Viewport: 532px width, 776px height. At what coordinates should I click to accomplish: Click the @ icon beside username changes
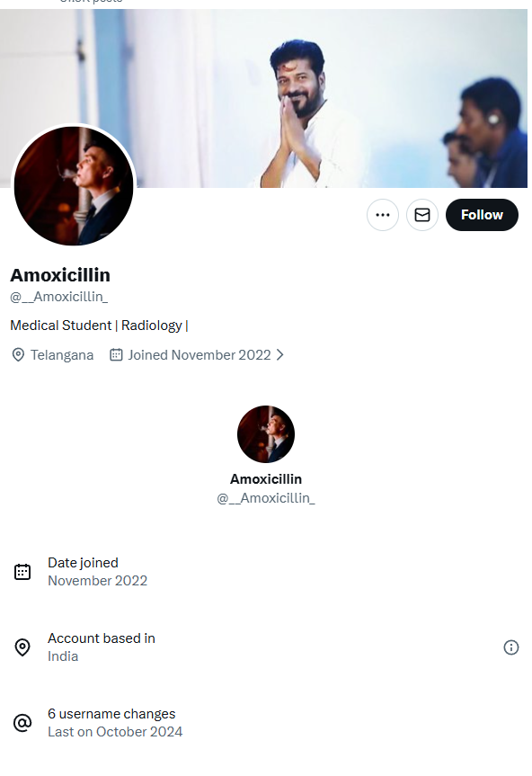(x=22, y=723)
